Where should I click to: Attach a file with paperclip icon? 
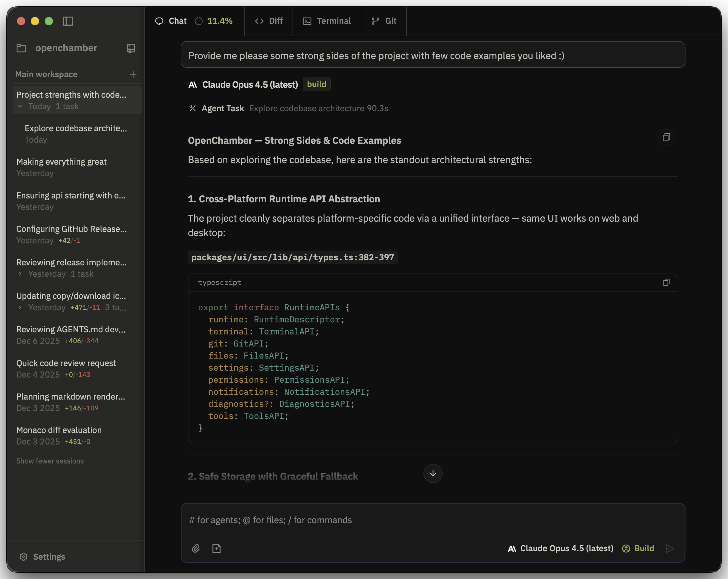196,548
